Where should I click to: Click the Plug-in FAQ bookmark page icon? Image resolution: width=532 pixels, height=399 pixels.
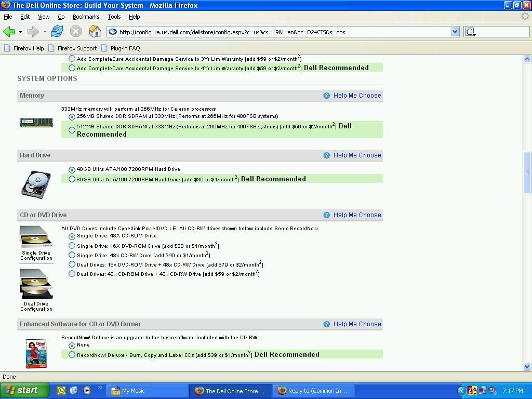(x=104, y=48)
